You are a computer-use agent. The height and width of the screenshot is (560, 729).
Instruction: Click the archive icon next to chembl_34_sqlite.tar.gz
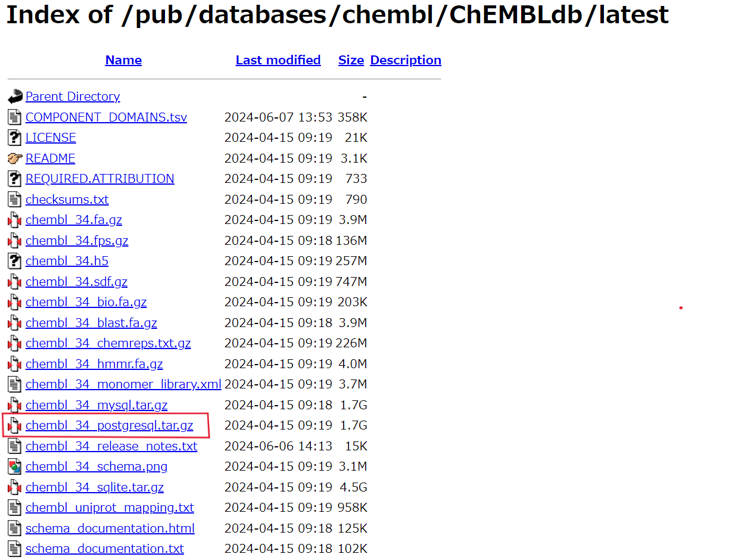pyautogui.click(x=14, y=487)
